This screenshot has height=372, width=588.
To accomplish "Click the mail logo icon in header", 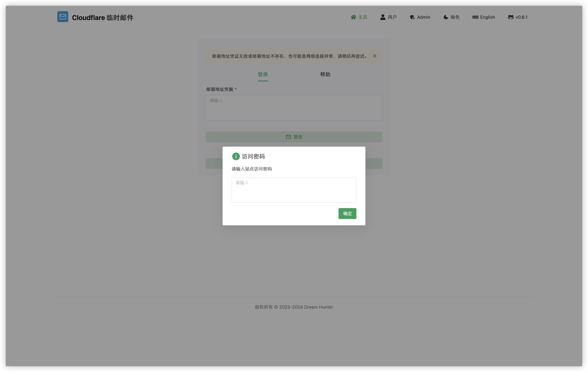I will [62, 17].
